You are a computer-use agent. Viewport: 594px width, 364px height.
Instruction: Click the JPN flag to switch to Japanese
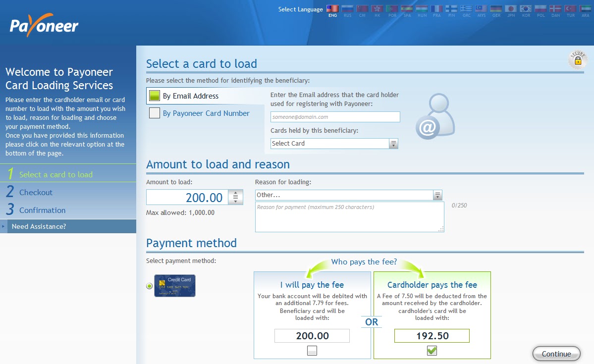click(511, 8)
